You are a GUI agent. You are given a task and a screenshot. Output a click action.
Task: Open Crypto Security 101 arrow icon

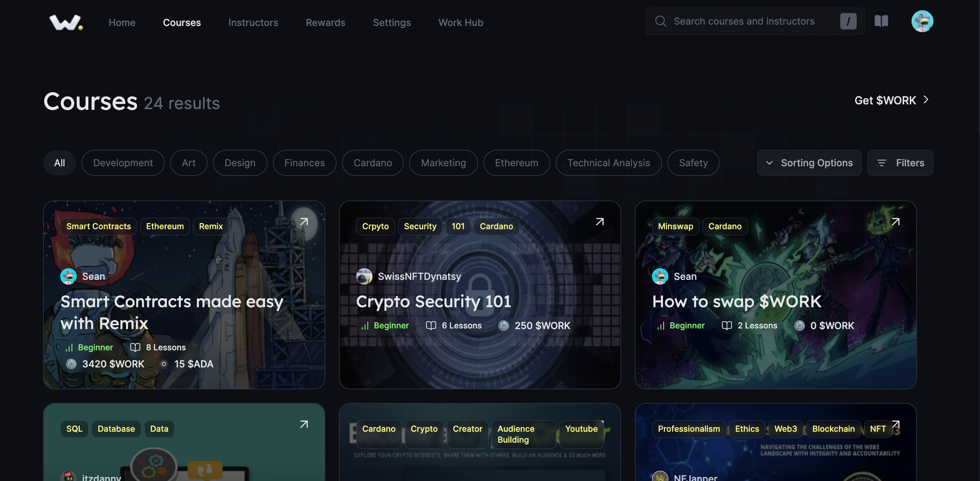tap(600, 222)
